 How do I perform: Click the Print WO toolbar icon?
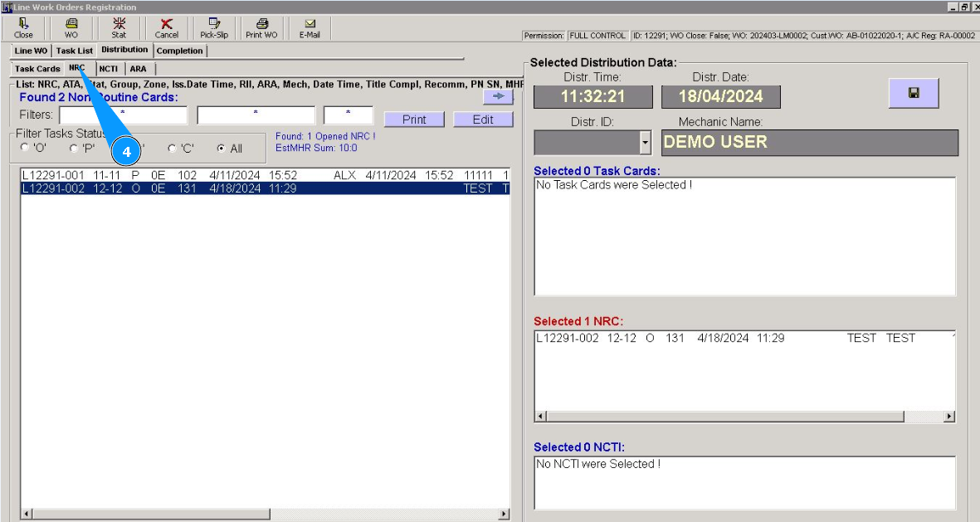click(261, 28)
